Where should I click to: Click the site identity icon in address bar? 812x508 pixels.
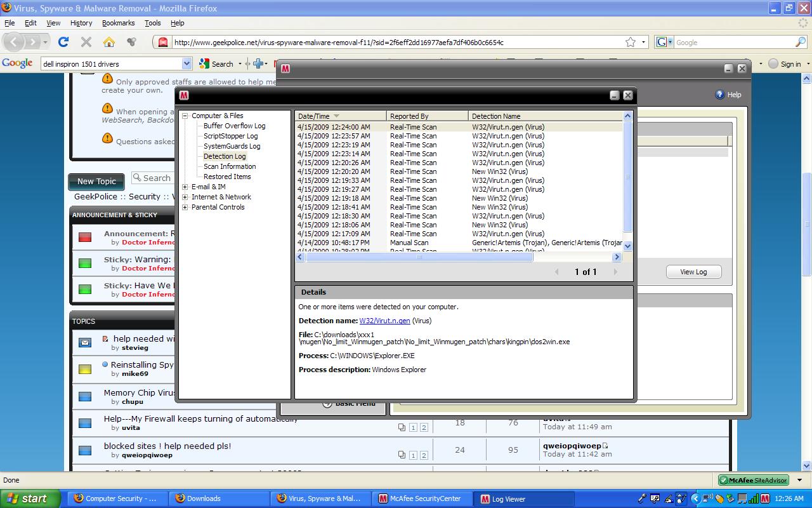[x=163, y=43]
